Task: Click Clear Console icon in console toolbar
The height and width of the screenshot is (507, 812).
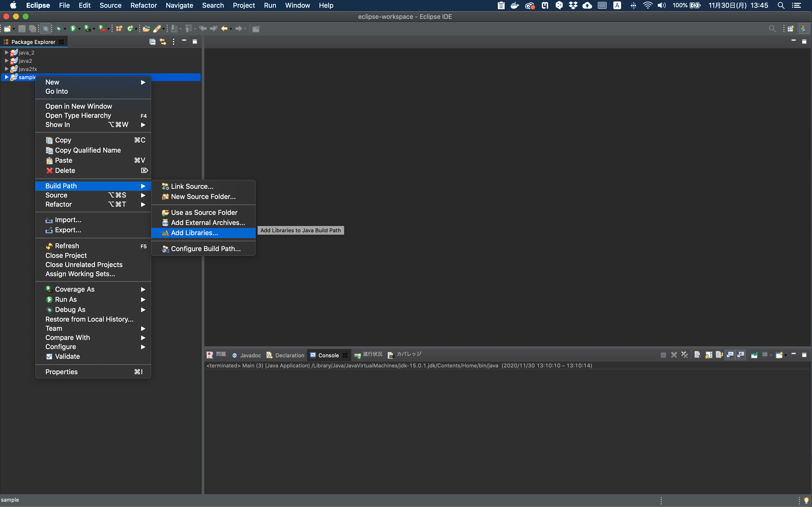Action: coord(698,355)
